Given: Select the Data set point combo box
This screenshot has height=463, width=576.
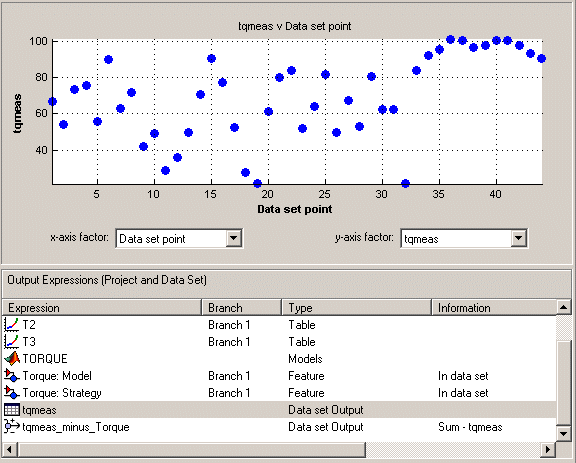Looking at the screenshot, I should [x=179, y=238].
